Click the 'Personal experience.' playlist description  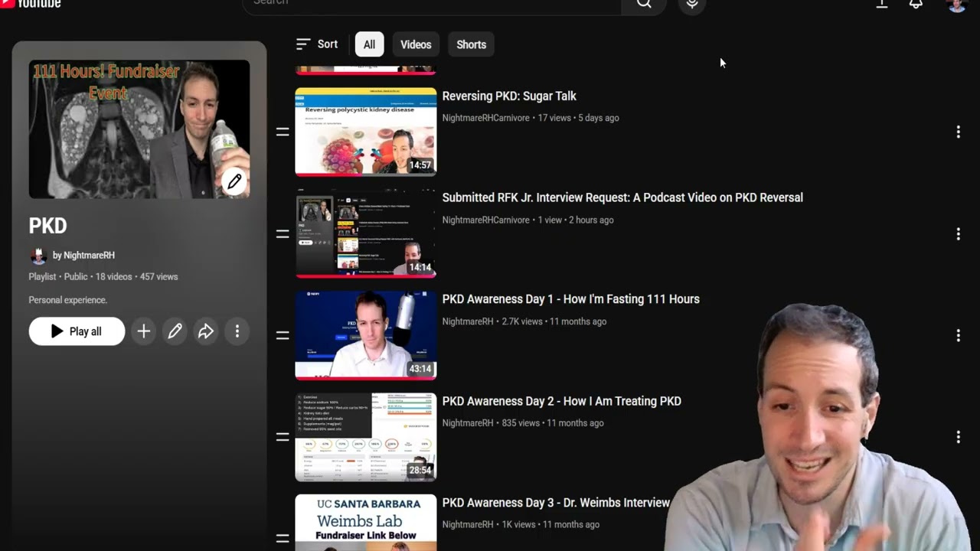click(68, 300)
